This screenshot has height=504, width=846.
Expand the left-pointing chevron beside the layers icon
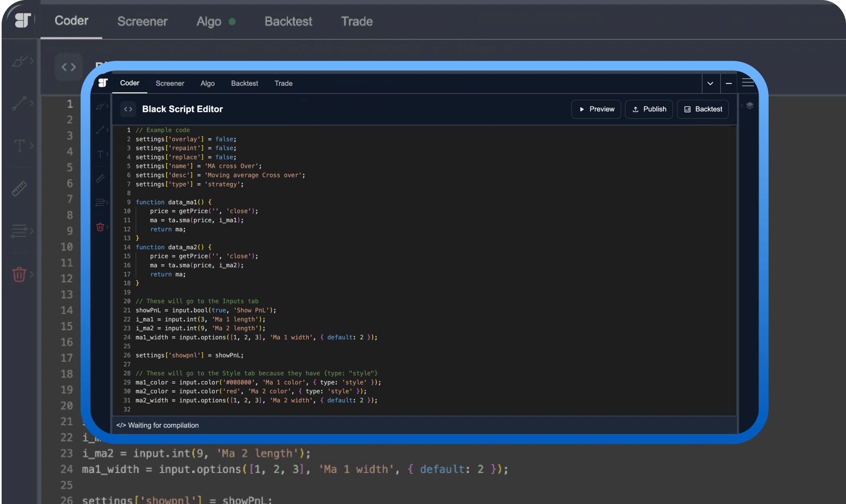click(x=742, y=106)
